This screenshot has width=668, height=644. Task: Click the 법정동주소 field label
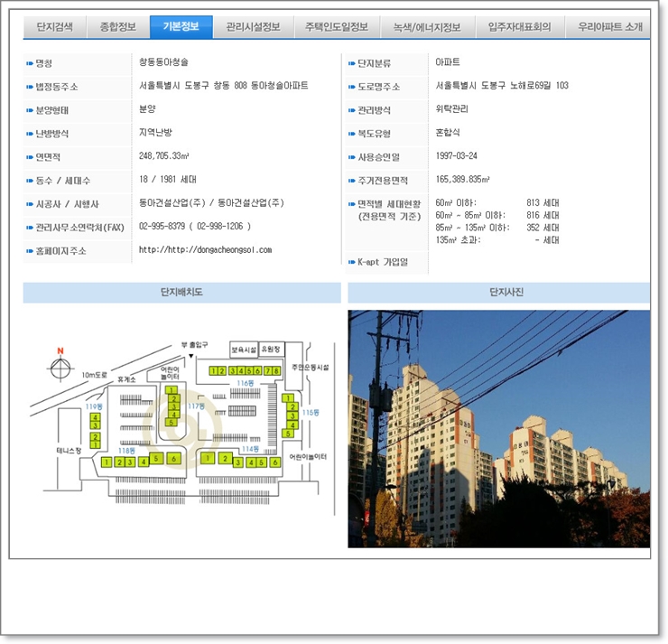tap(57, 87)
